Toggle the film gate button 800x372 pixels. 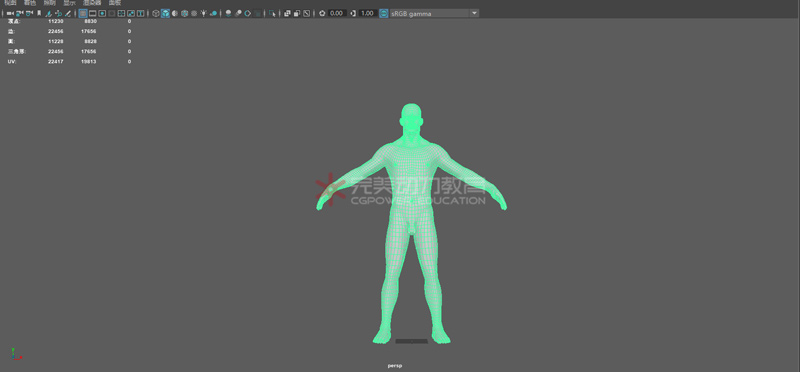pos(92,13)
